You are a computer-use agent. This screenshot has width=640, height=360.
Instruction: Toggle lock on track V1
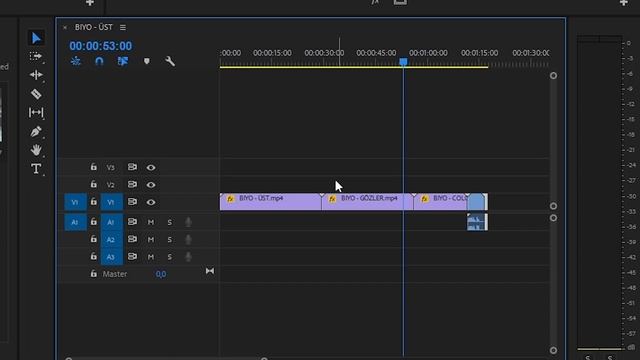point(93,202)
